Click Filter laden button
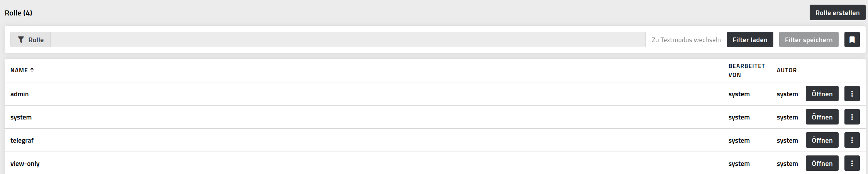This screenshot has width=868, height=174. [x=750, y=39]
